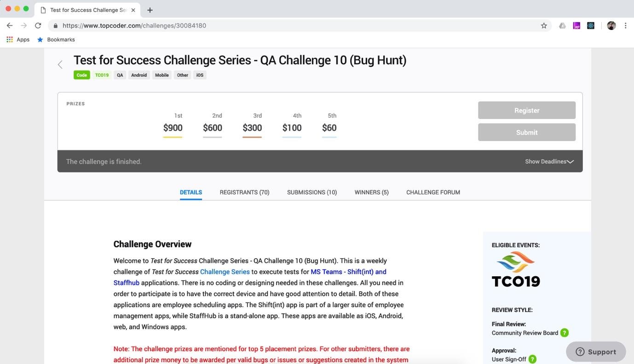Go to the Challenge Forum tab
This screenshot has height=364, width=634.
[433, 192]
